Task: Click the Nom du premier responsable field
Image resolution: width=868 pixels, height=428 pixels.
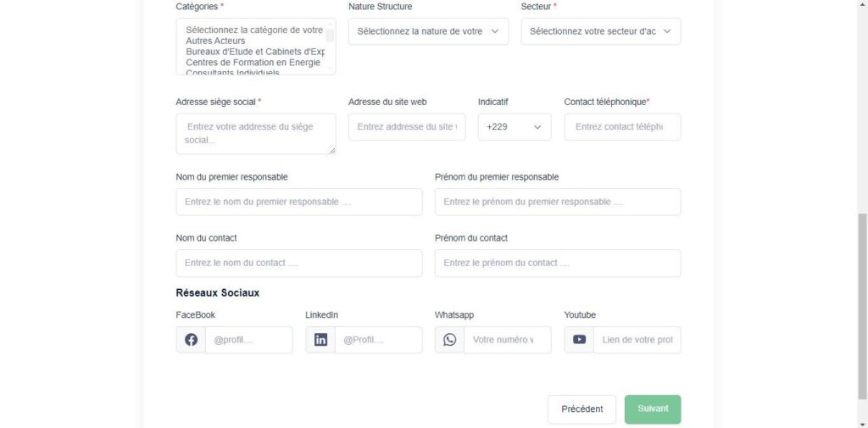Action: pyautogui.click(x=299, y=202)
